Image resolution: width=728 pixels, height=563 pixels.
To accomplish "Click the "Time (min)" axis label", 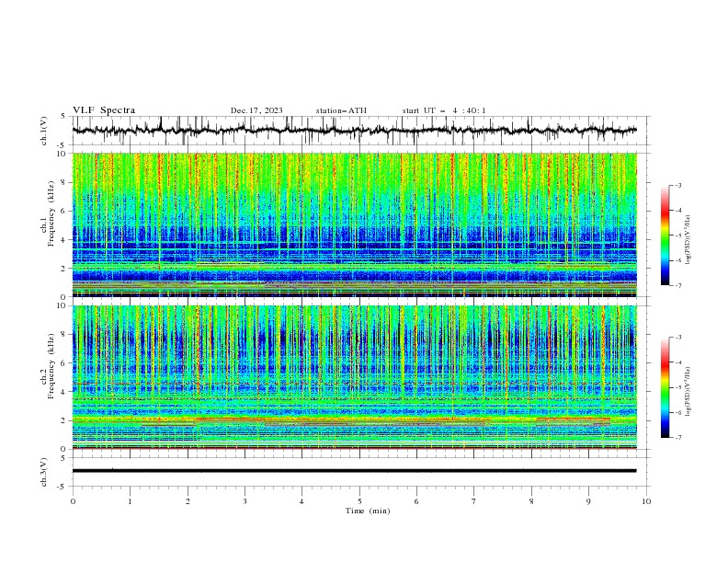I will pyautogui.click(x=368, y=511).
